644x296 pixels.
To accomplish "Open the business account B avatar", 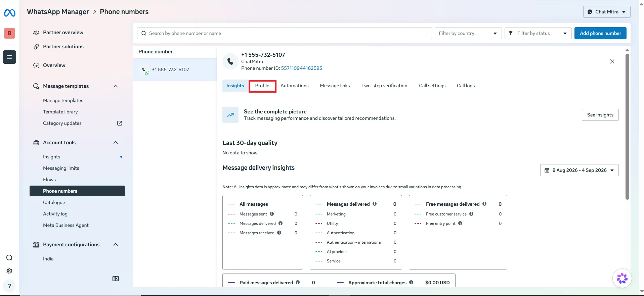I will 9,33.
